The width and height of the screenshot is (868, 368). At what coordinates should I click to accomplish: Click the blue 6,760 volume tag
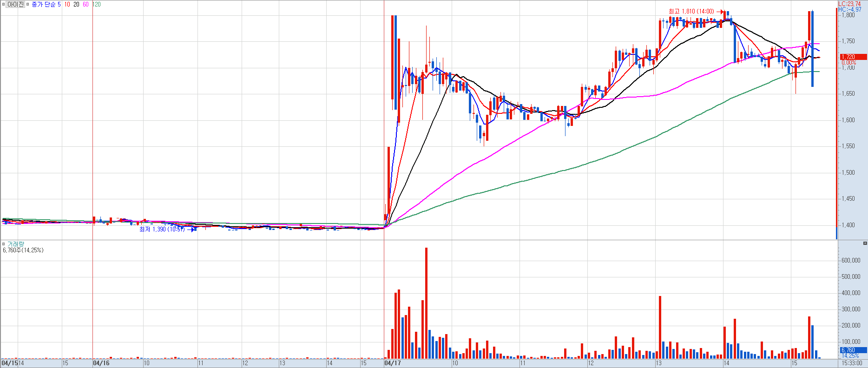click(x=853, y=350)
